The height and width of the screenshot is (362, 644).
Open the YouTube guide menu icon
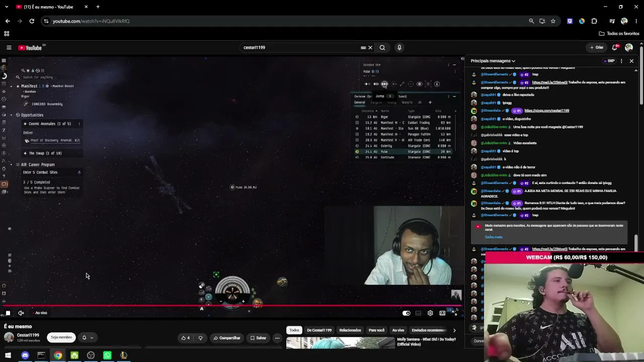pyautogui.click(x=9, y=48)
